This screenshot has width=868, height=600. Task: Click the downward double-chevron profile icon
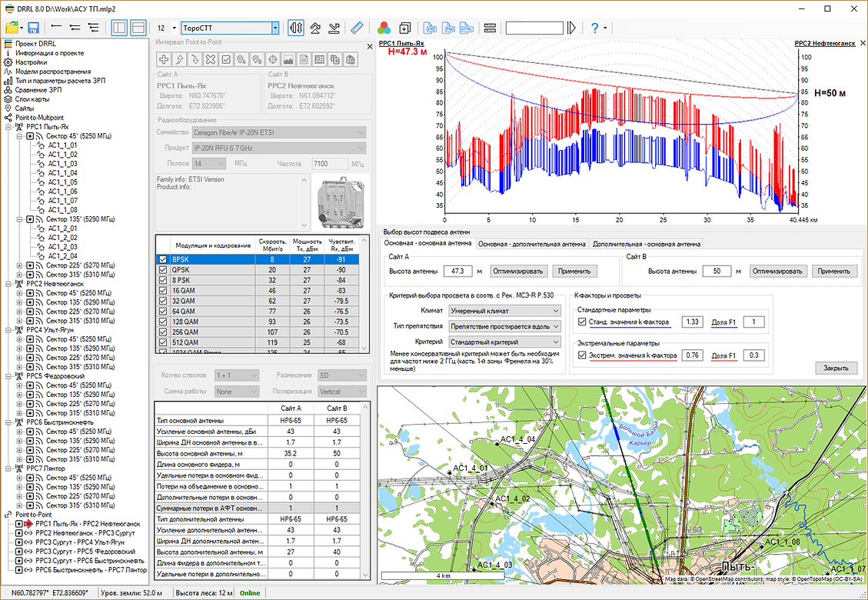334,28
